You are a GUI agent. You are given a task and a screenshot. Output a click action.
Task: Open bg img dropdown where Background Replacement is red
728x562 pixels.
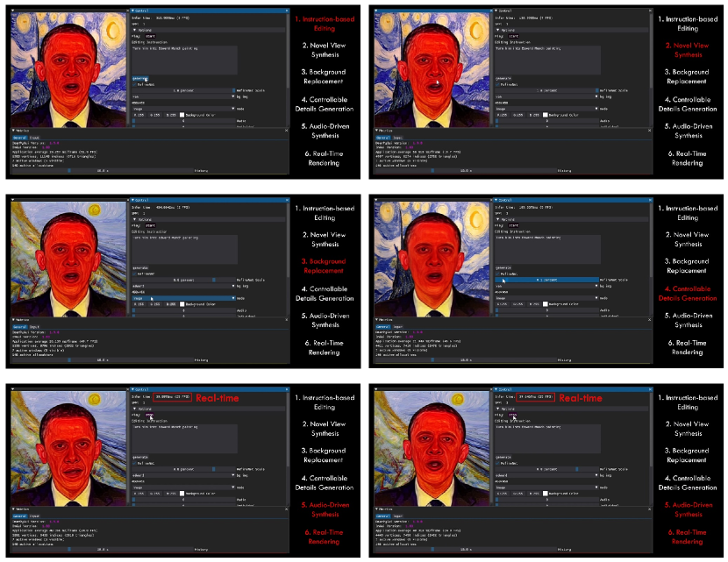(x=183, y=286)
